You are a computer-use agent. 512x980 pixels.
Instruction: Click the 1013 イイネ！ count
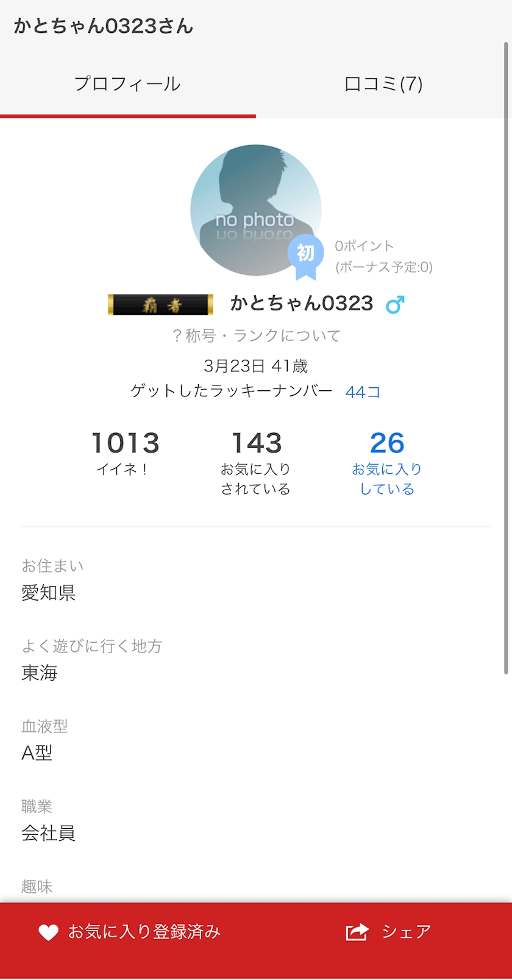(125, 452)
